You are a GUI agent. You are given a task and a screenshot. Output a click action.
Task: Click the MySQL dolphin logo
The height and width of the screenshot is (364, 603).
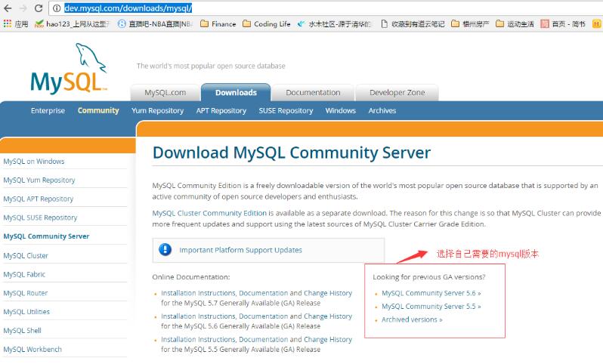(x=69, y=69)
